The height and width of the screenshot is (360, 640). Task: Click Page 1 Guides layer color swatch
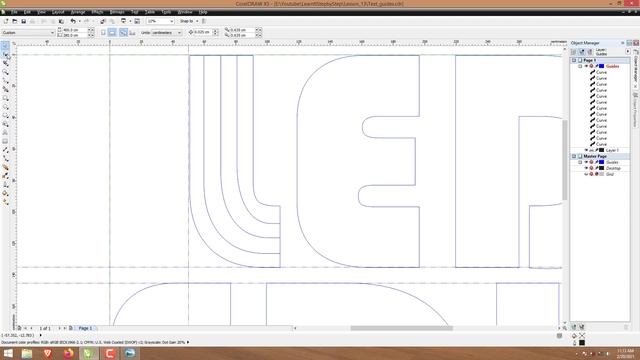click(x=601, y=66)
